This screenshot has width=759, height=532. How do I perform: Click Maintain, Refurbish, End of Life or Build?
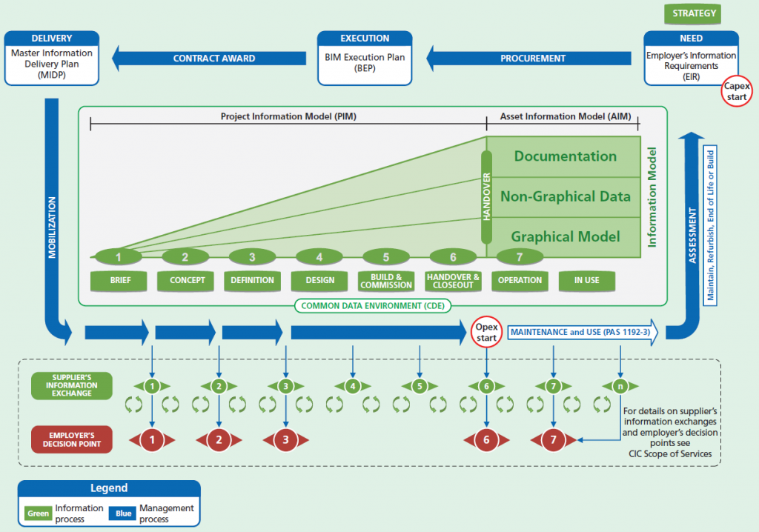pyautogui.click(x=710, y=225)
